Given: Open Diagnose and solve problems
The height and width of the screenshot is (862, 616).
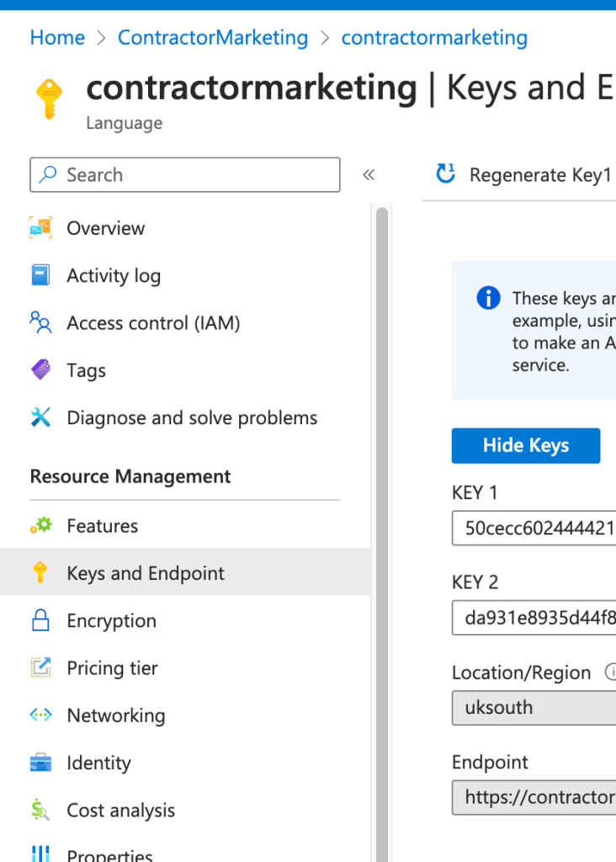Looking at the screenshot, I should [185, 418].
